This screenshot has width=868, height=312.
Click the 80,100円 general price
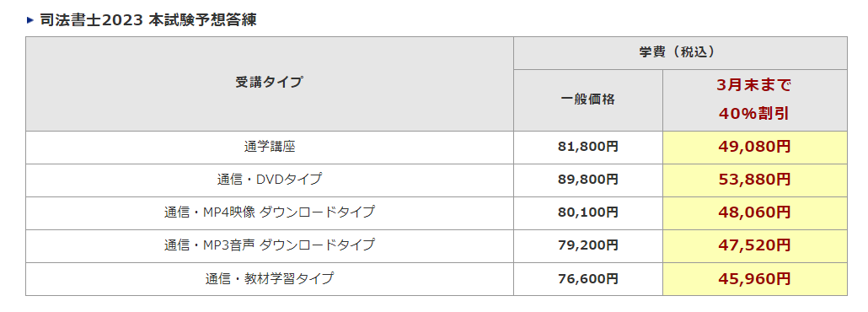[588, 212]
